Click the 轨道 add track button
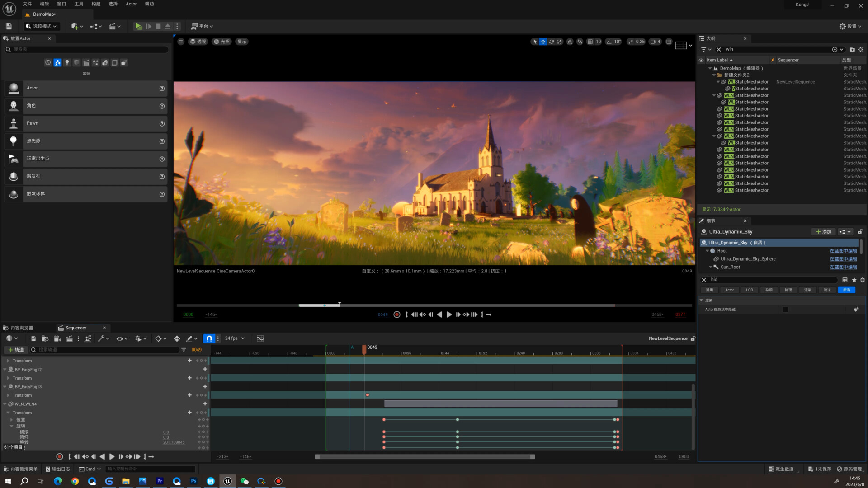This screenshot has height=488, width=868. coord(16,350)
